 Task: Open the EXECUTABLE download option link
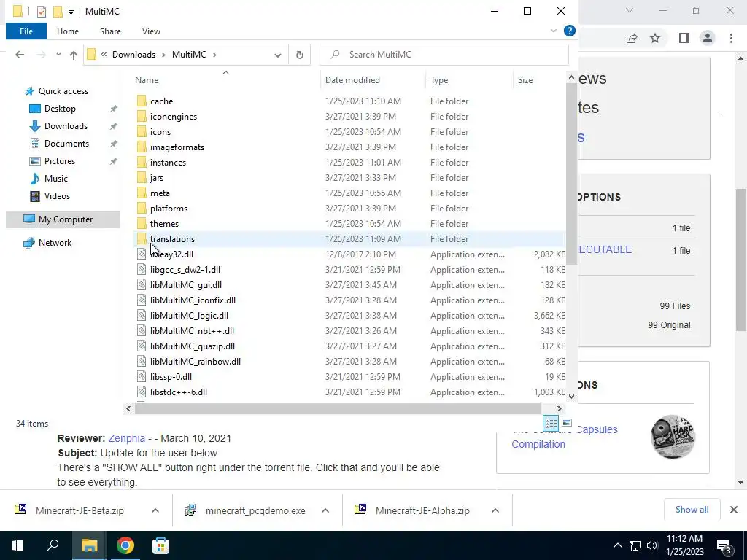605,249
